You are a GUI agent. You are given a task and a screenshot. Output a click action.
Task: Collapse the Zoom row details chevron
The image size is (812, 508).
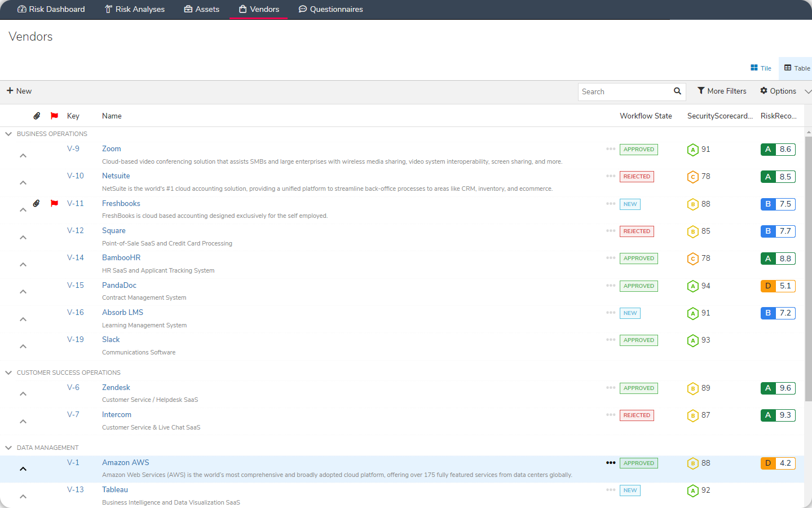(x=23, y=155)
